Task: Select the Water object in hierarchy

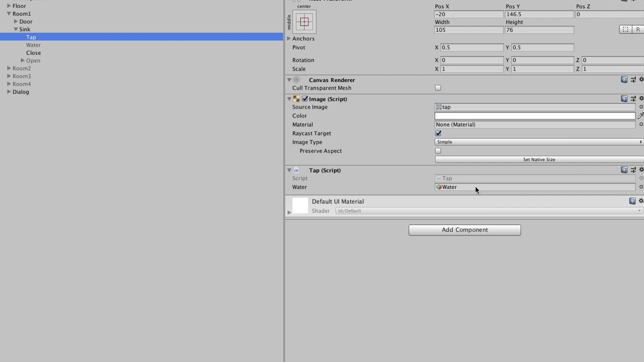Action: tap(33, 45)
